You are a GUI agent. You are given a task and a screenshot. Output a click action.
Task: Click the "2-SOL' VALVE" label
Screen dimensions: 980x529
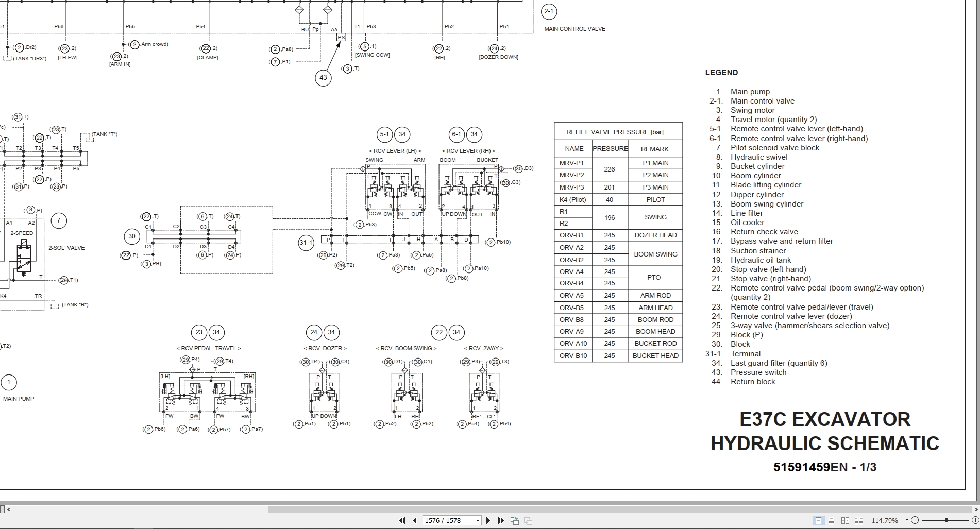tap(66, 248)
